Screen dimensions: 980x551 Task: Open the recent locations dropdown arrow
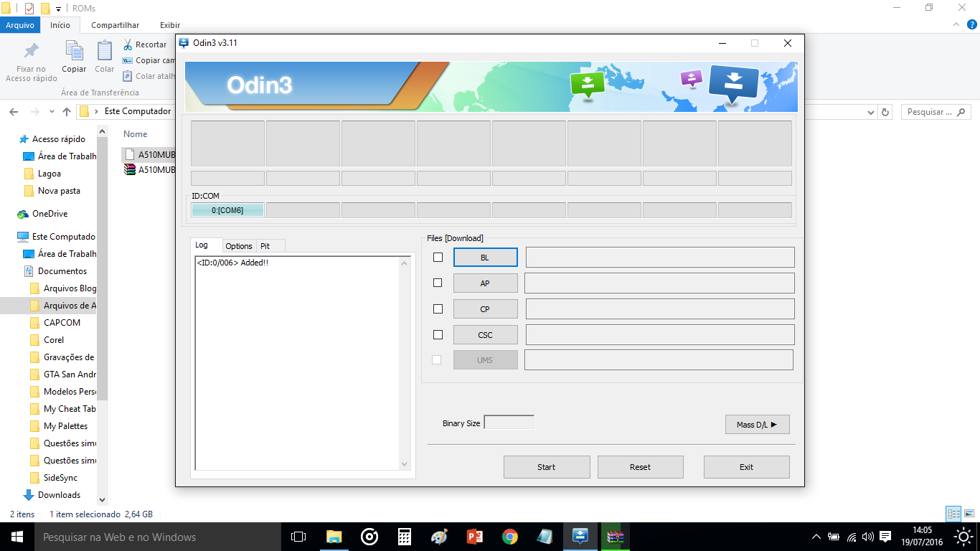52,112
